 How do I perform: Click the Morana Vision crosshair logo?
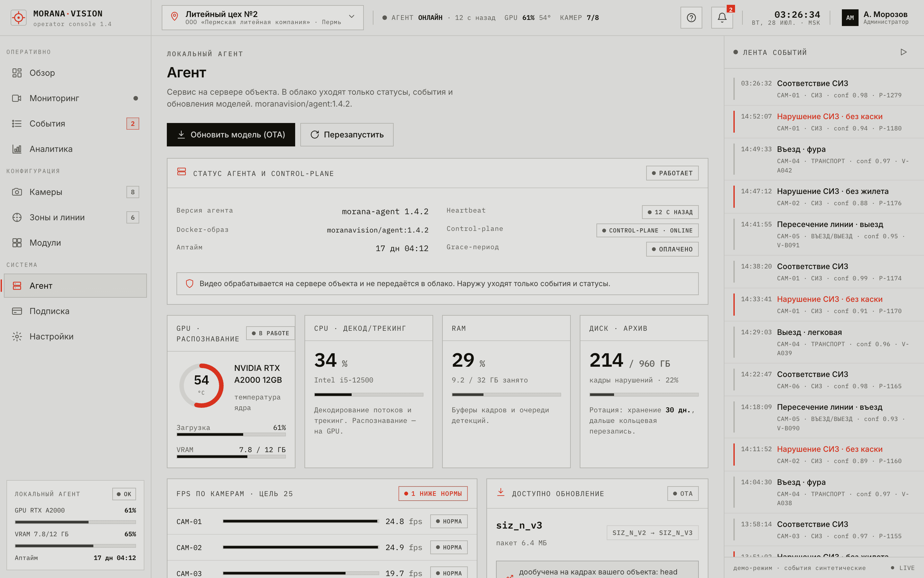18,18
